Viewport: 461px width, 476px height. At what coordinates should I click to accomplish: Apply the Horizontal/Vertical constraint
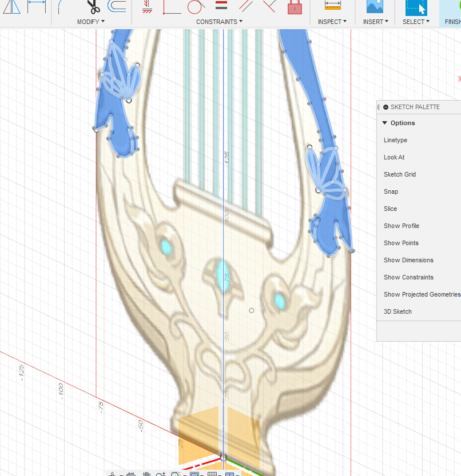148,7
